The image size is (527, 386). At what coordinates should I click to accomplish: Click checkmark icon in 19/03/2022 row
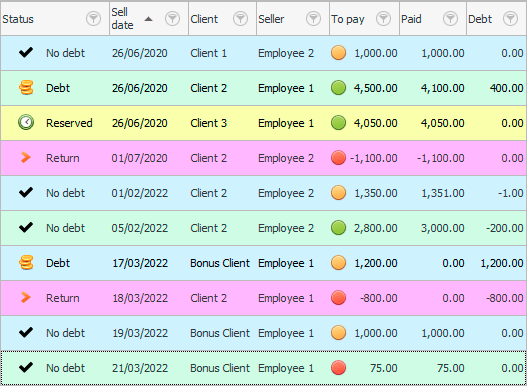(26, 333)
